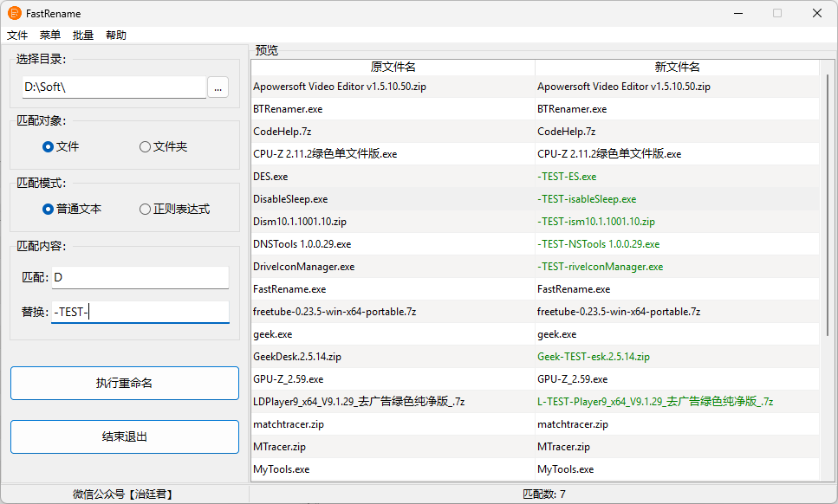Viewport: 838px width, 504px height.
Task: Open the 批量 menu
Action: point(83,36)
